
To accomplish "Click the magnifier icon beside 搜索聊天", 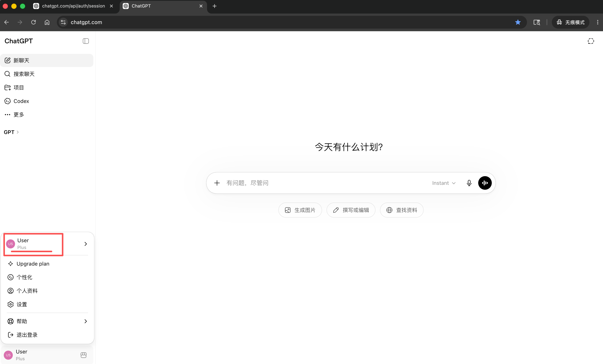I will 8,74.
